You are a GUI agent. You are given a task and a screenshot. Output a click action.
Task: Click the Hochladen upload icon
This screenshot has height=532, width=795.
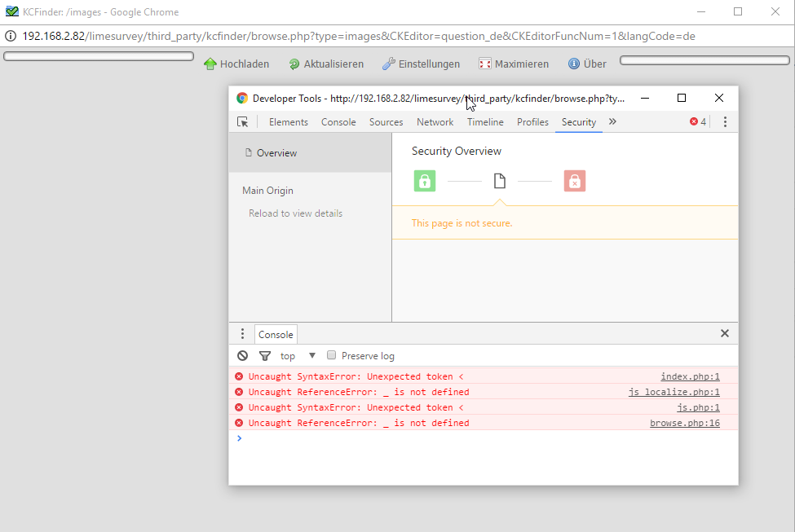click(x=210, y=64)
